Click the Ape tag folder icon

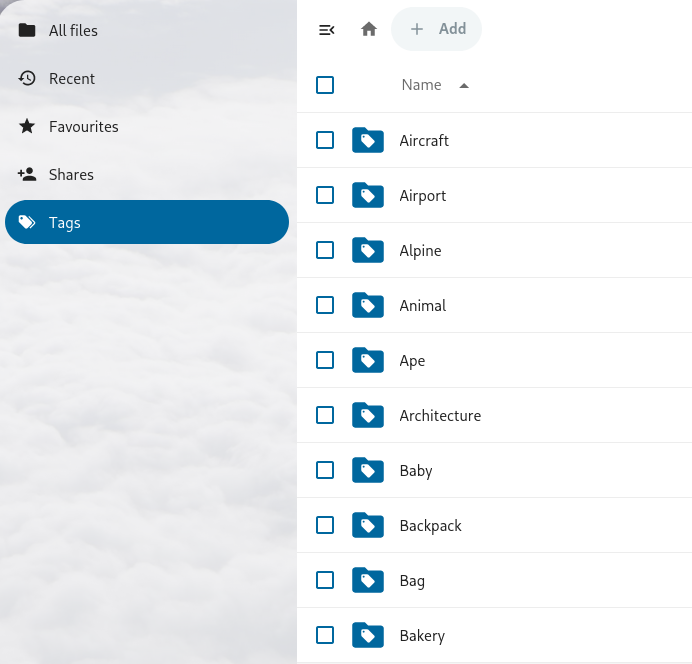pos(368,361)
